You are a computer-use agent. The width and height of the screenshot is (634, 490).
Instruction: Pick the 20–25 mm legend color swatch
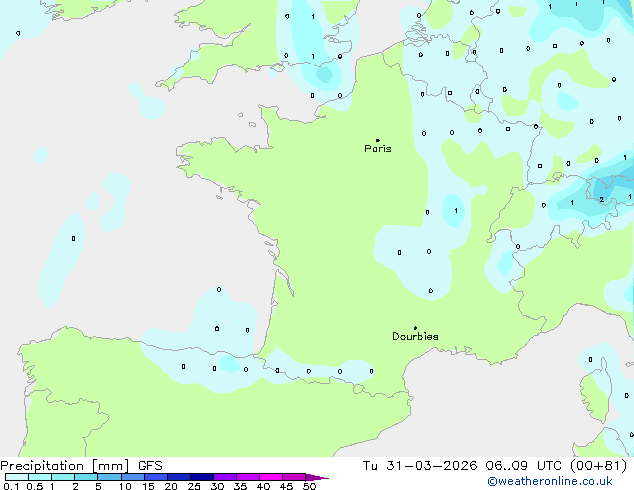tap(179, 477)
